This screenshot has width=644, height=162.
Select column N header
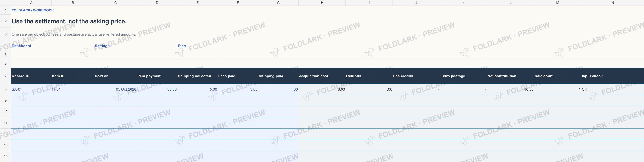(613, 3)
